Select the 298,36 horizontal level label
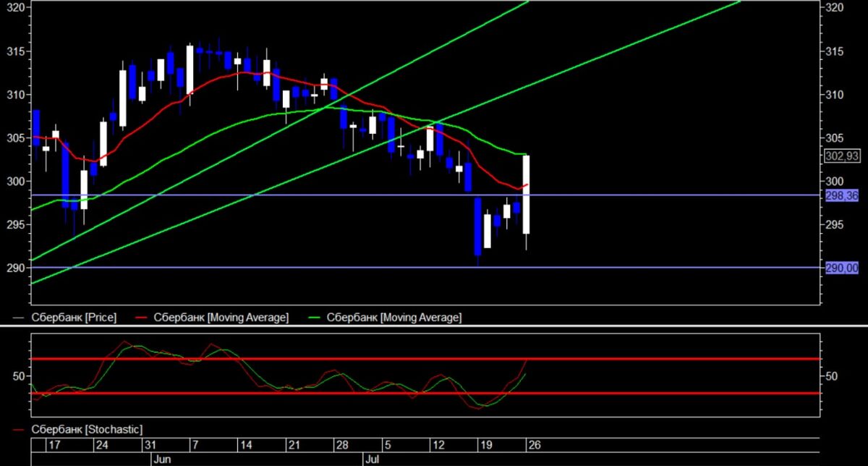 click(841, 195)
